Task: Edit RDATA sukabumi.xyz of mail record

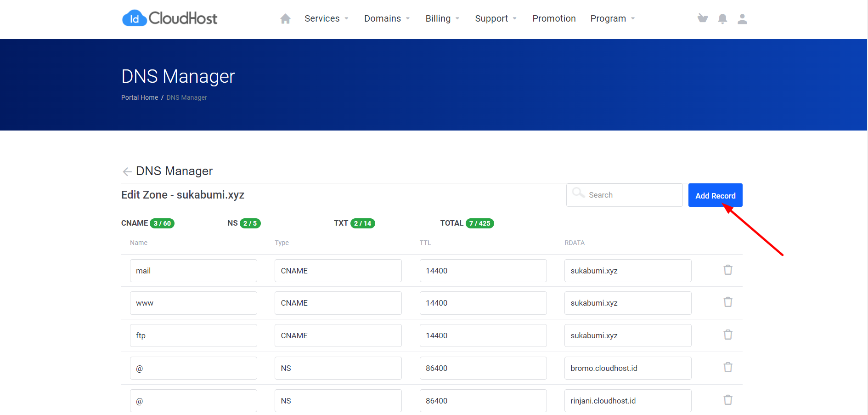Action: tap(628, 271)
